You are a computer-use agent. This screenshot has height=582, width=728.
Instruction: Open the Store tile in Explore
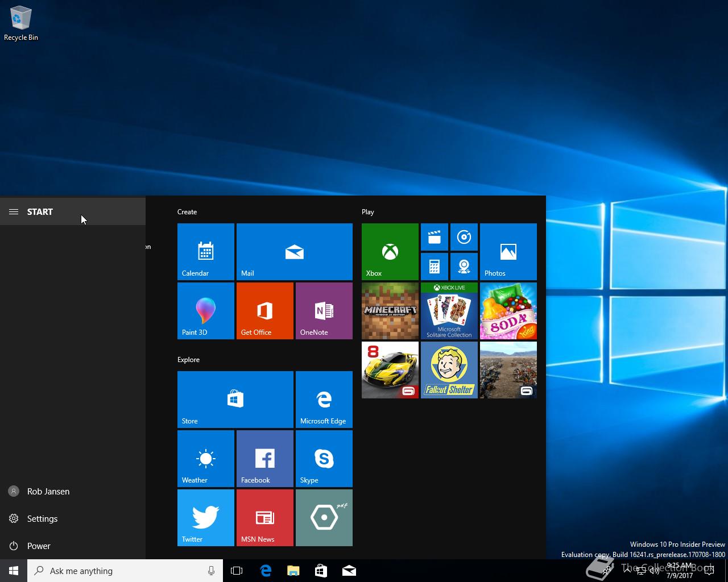[235, 400]
